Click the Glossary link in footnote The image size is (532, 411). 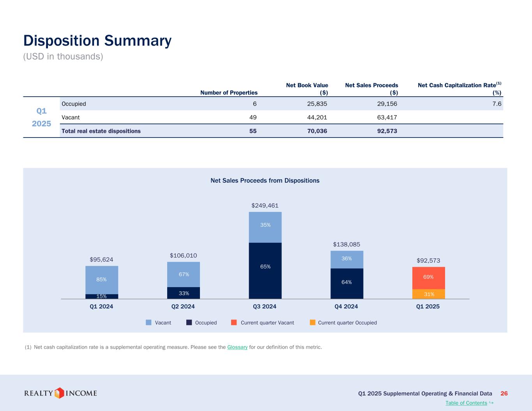click(x=237, y=347)
